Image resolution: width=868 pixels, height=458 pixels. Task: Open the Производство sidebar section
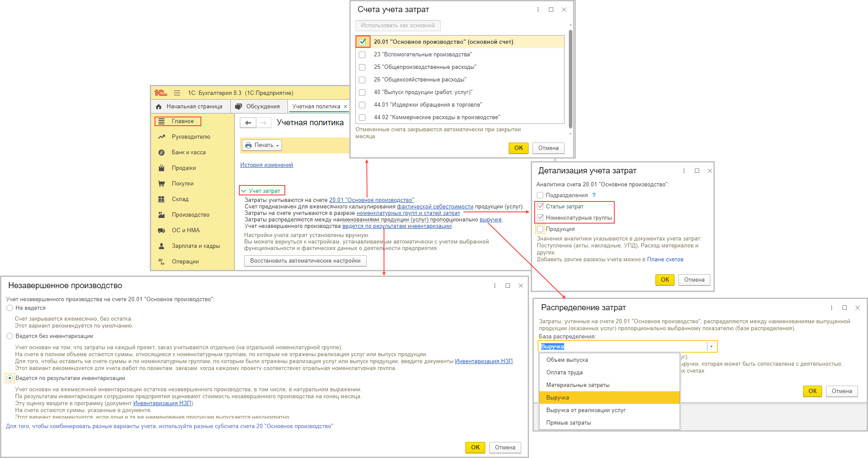click(190, 215)
